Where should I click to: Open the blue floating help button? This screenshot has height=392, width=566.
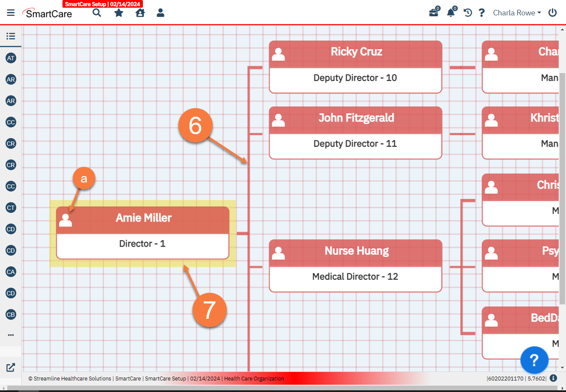point(534,360)
